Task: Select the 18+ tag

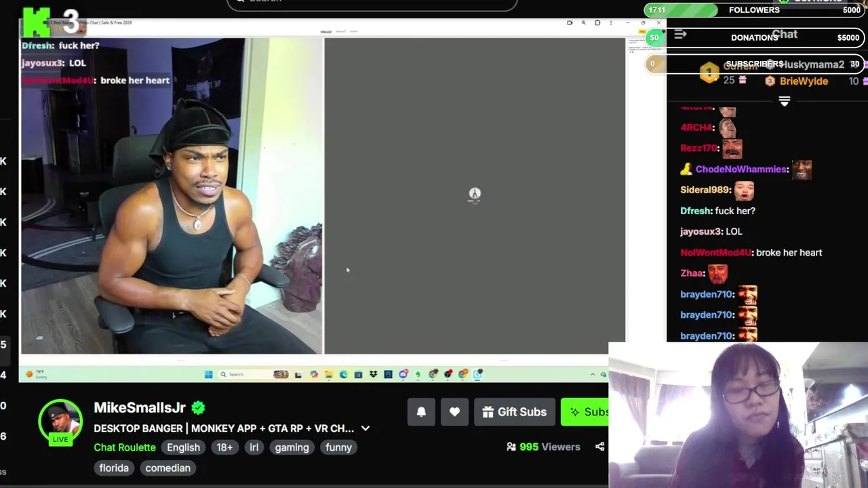Action: (x=224, y=447)
